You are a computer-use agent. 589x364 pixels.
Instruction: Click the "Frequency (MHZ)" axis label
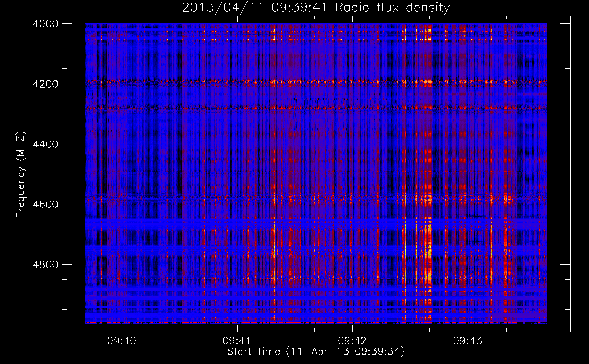[21, 175]
